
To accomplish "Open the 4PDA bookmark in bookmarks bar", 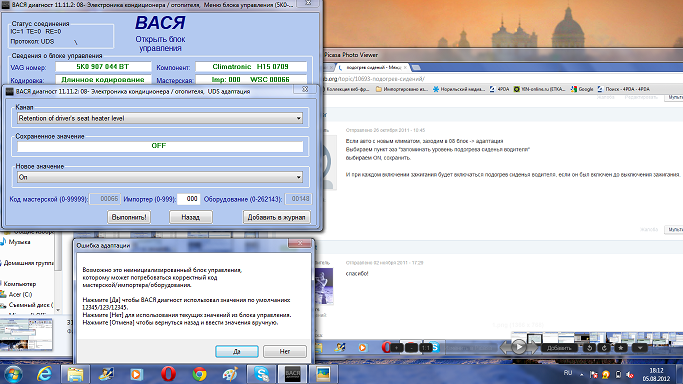I will 500,89.
